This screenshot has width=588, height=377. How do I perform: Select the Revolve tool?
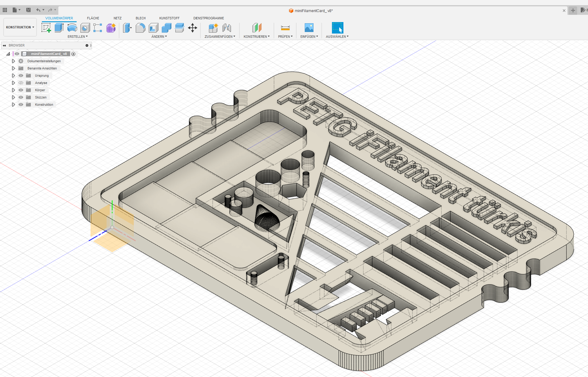72,28
